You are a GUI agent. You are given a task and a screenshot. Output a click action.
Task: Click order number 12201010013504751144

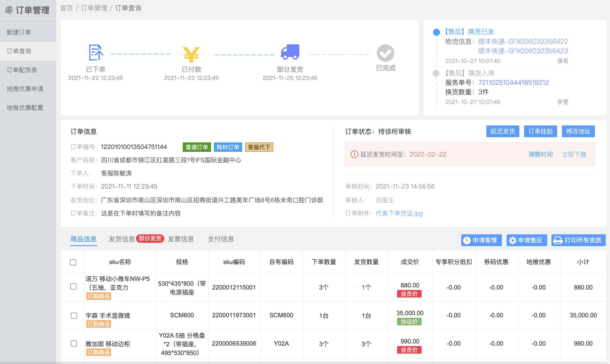coord(134,147)
